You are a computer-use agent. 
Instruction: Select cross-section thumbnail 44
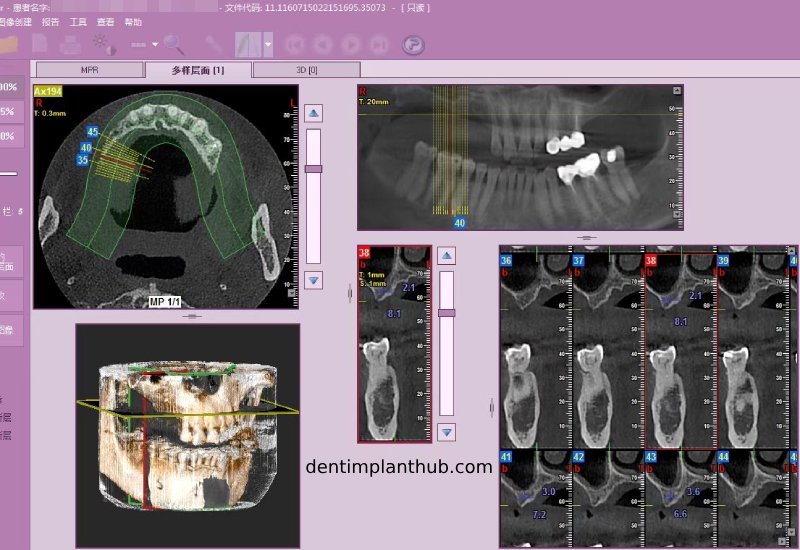pos(754,498)
